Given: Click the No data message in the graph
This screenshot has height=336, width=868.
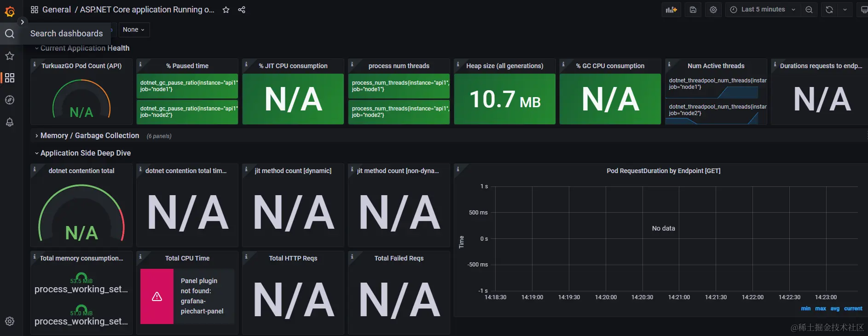Looking at the screenshot, I should [x=664, y=228].
